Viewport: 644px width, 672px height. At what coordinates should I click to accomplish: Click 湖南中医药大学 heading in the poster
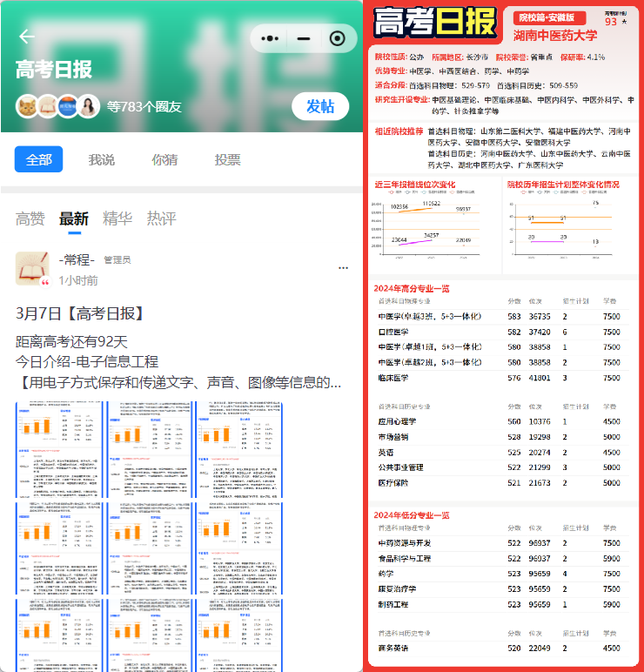[x=555, y=36]
